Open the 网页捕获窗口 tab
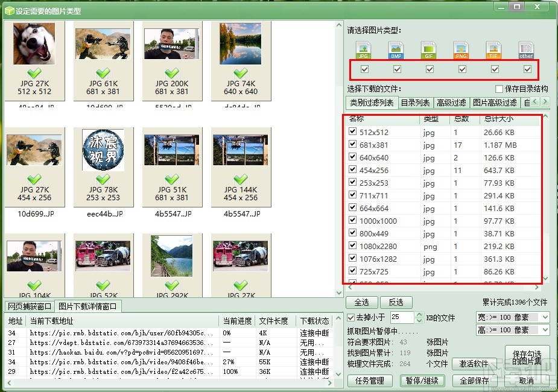The image size is (558, 392). 30,306
